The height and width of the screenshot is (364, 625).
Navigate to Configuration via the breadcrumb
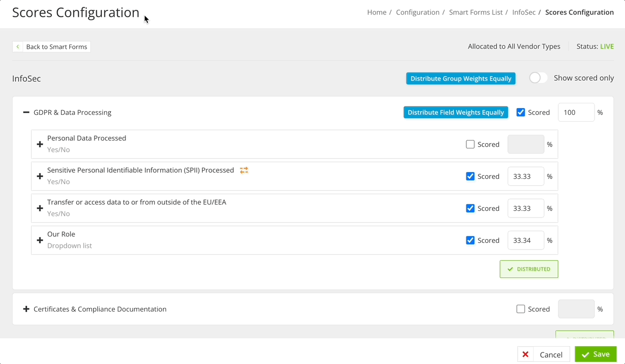[x=418, y=12]
